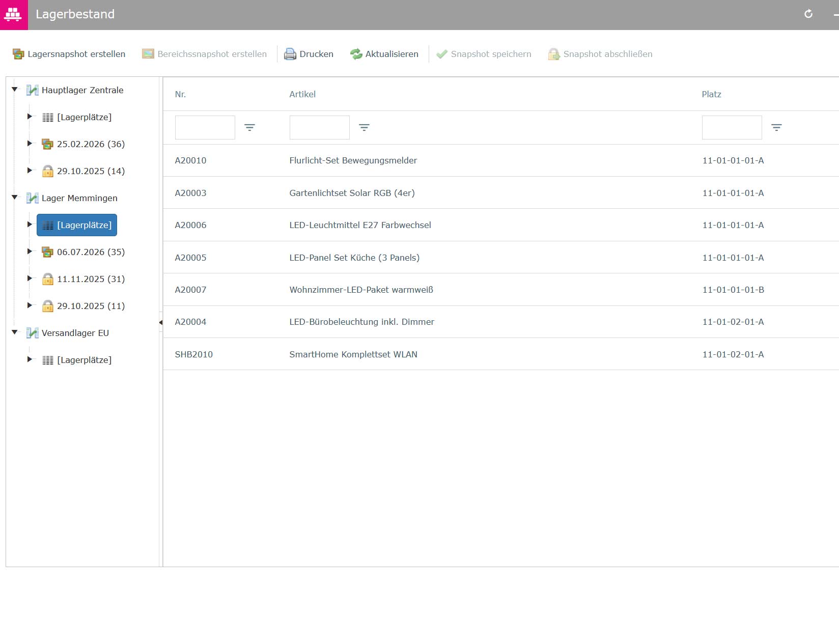Viewport: 839px width, 644px height.
Task: Open the filter icon for Nr. column
Action: 249,127
